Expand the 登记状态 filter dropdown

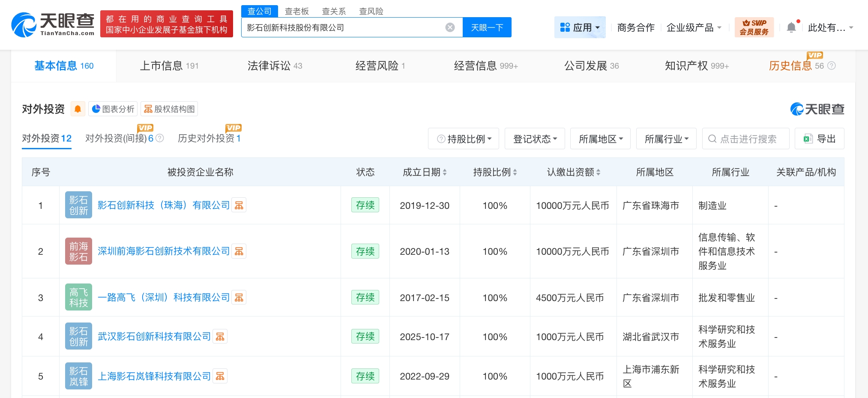(535, 139)
